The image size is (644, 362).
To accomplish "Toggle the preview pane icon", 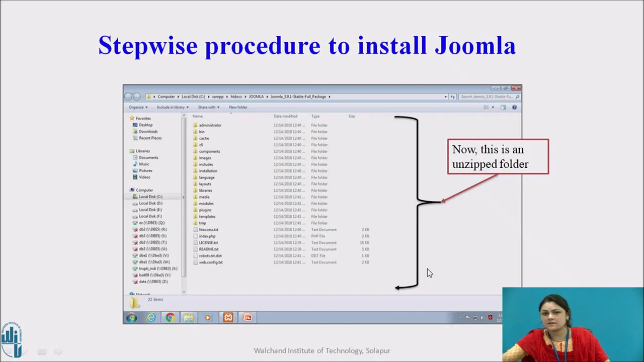I will (503, 107).
